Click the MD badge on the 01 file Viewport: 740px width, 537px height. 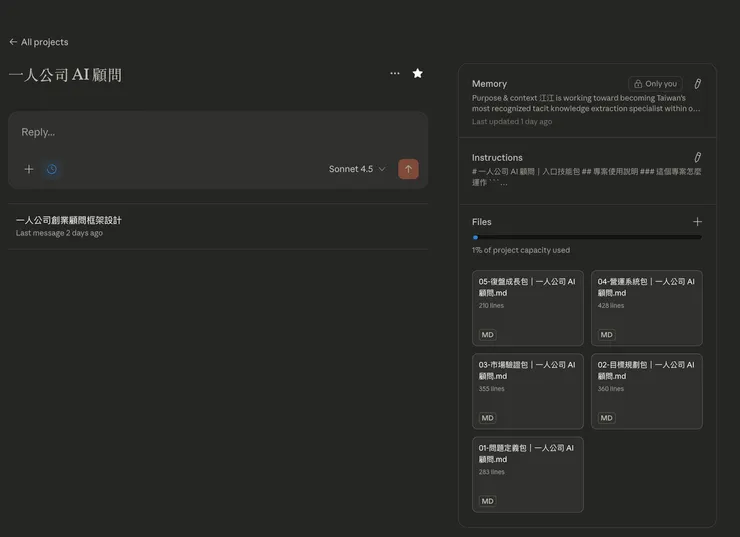[x=488, y=501]
